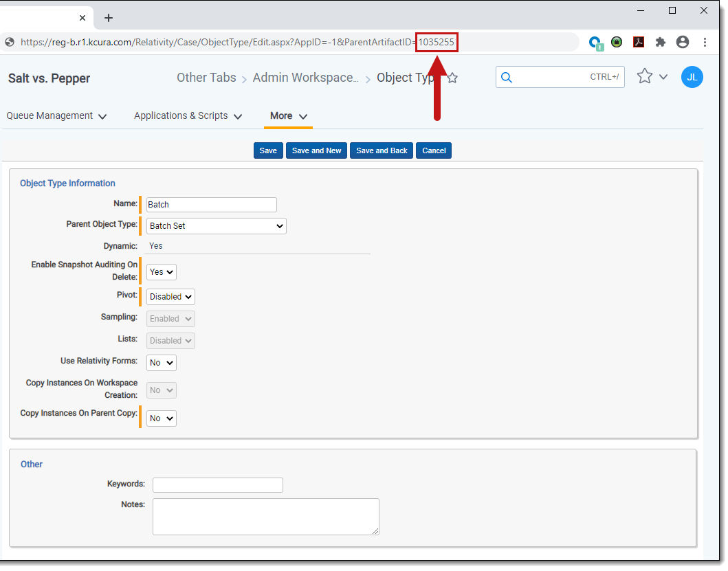Open Queue Management tab menu
The height and width of the screenshot is (571, 728).
pos(56,116)
